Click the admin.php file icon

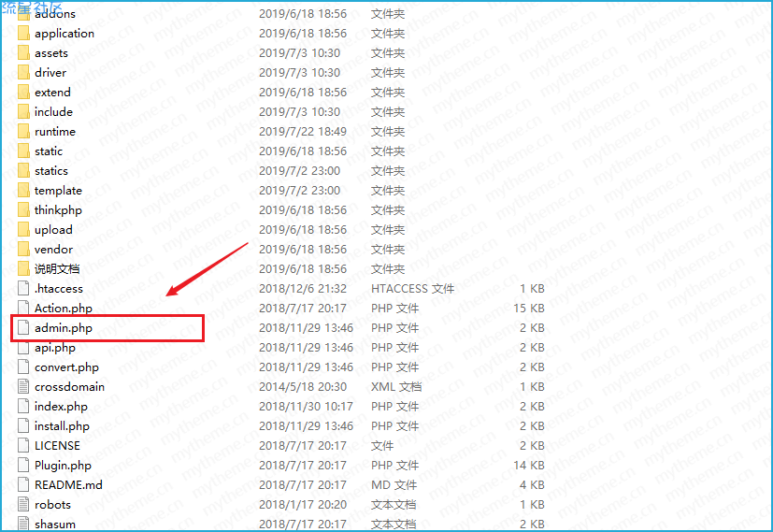click(23, 328)
